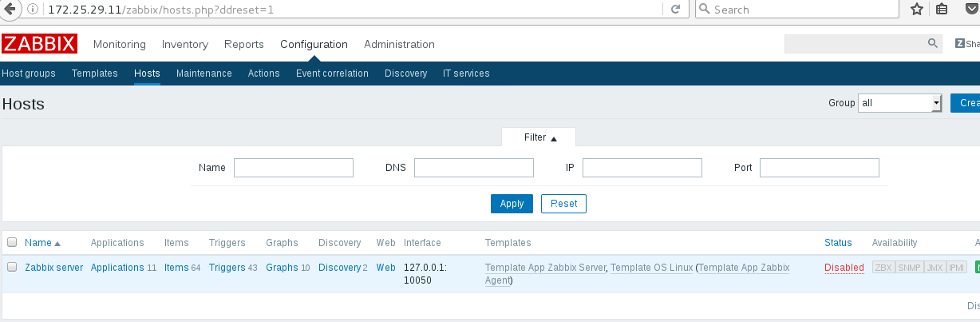Go to the IT services submenu
The height and width of the screenshot is (322, 980).
(466, 74)
